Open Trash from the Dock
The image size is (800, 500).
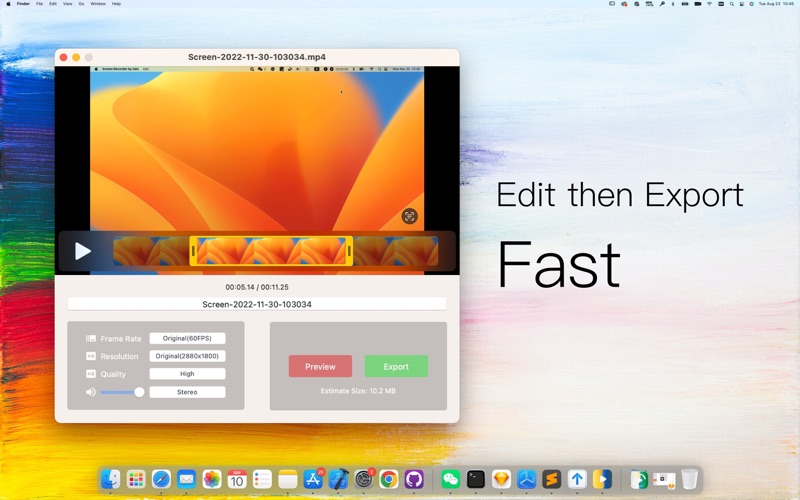click(x=689, y=480)
